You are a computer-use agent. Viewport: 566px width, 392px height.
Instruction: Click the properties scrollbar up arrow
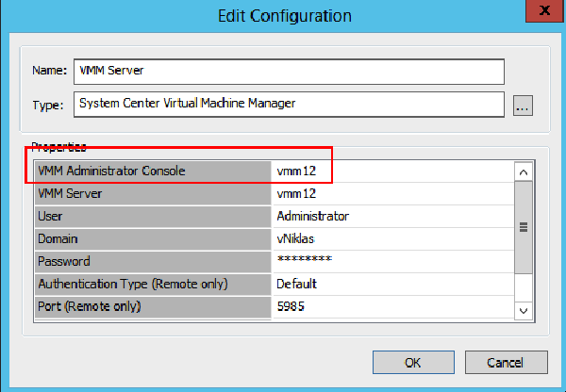523,172
